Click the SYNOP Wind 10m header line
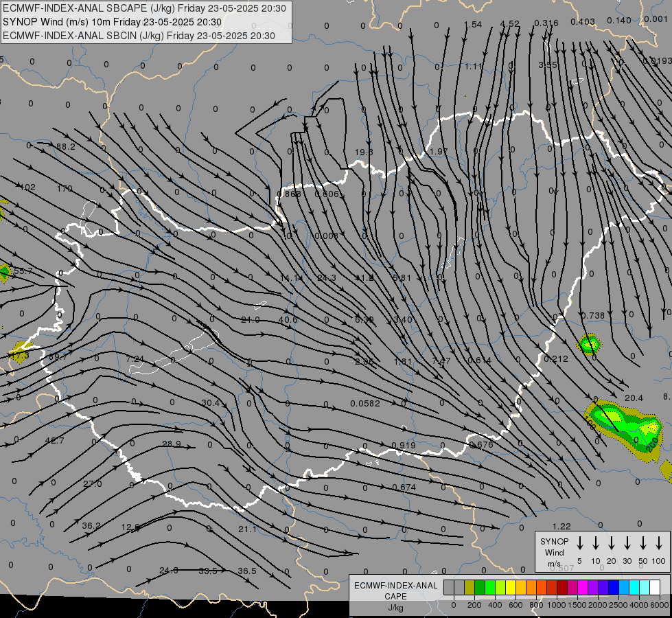The height and width of the screenshot is (618, 672). click(113, 22)
